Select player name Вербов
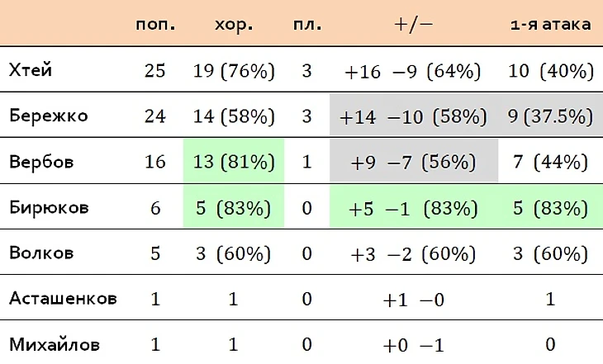Screen dimensions: 603x364 (41, 161)
